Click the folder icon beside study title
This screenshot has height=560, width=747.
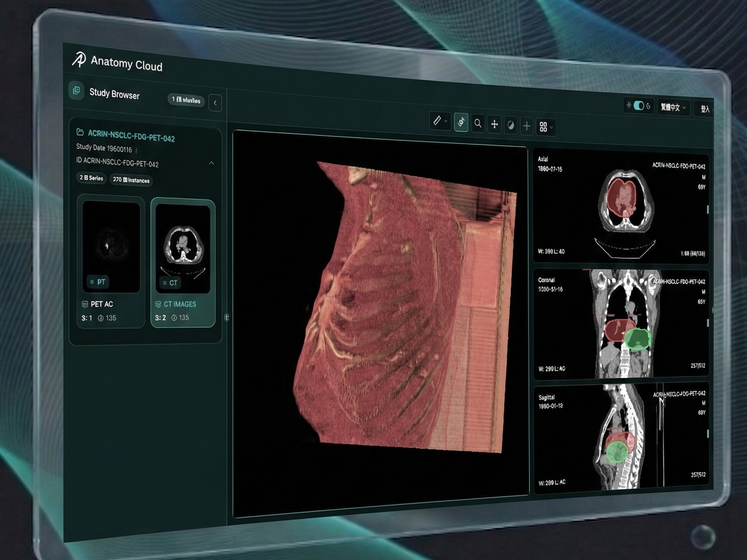click(80, 132)
